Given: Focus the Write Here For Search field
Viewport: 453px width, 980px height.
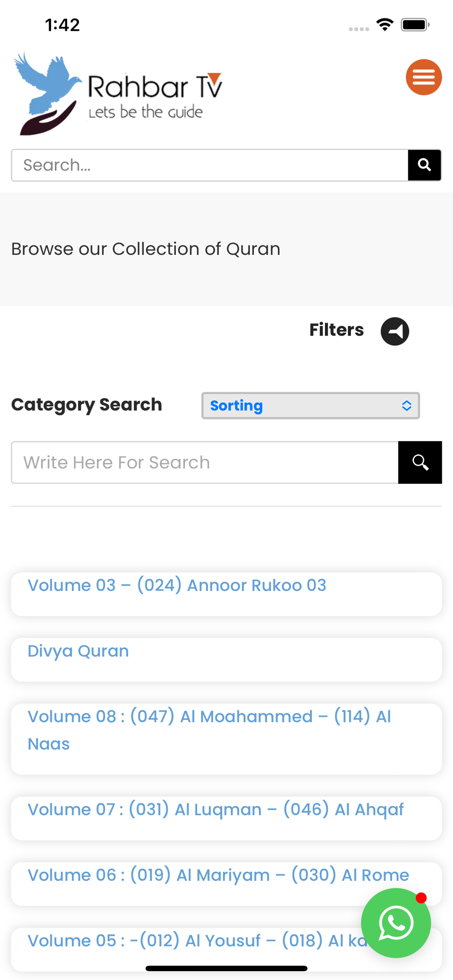Looking at the screenshot, I should [x=205, y=462].
